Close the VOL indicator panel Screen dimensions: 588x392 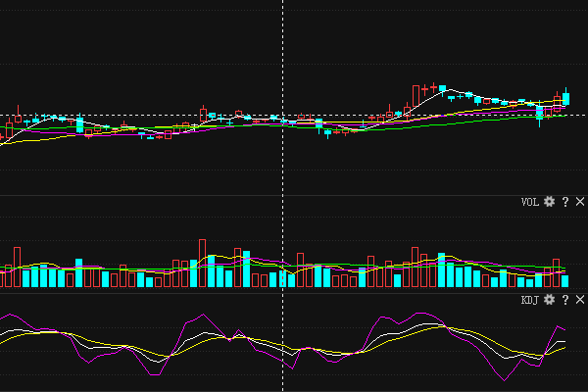pos(580,201)
